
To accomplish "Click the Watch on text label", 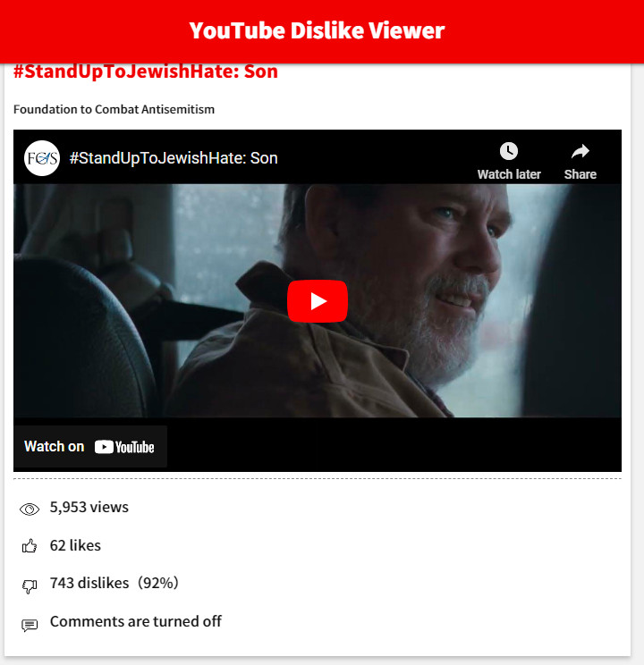I will click(54, 447).
